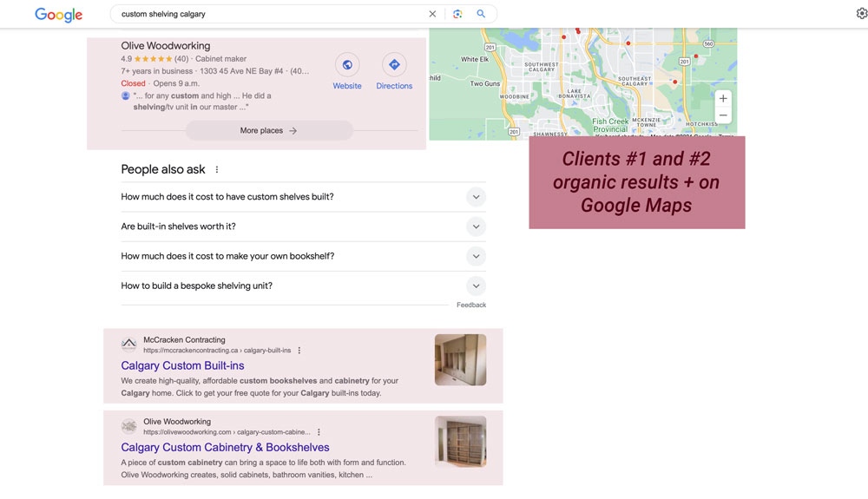
Task: Click the 'Website' label under globe icon
Action: (347, 86)
